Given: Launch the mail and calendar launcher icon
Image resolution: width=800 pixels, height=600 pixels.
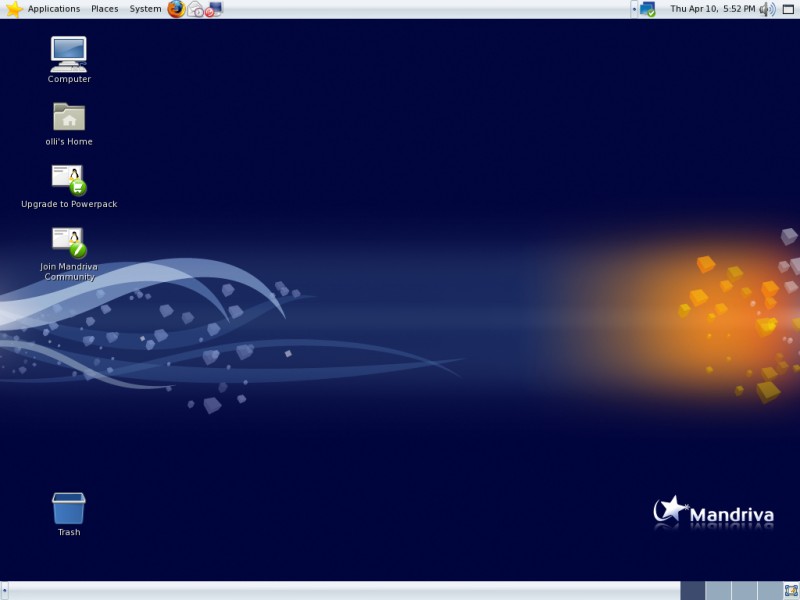Looking at the screenshot, I should point(196,9).
